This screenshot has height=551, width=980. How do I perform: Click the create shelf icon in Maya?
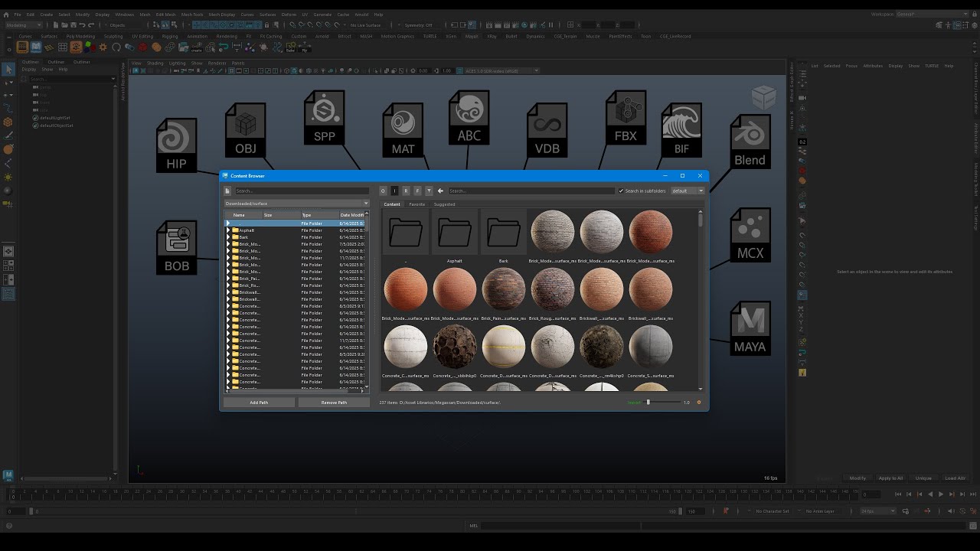pos(196,47)
